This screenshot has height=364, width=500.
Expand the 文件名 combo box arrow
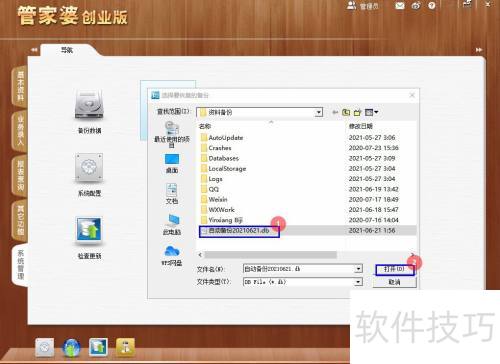point(358,269)
